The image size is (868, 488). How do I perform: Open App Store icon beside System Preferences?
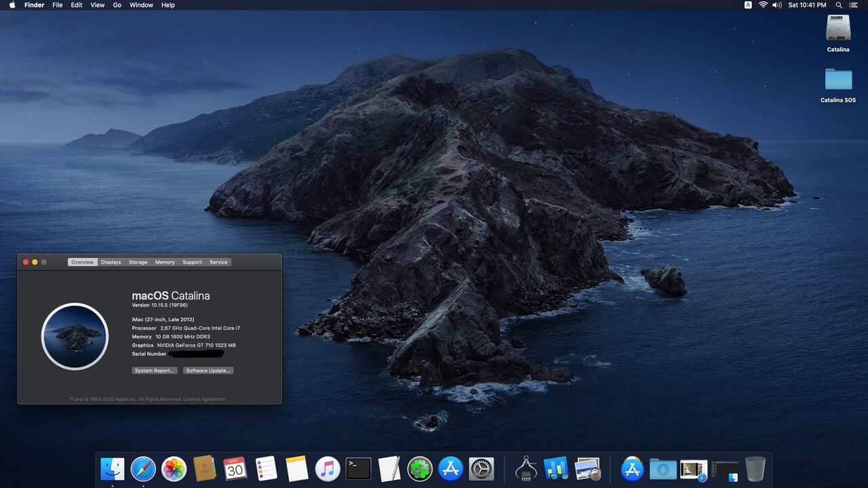click(x=450, y=468)
